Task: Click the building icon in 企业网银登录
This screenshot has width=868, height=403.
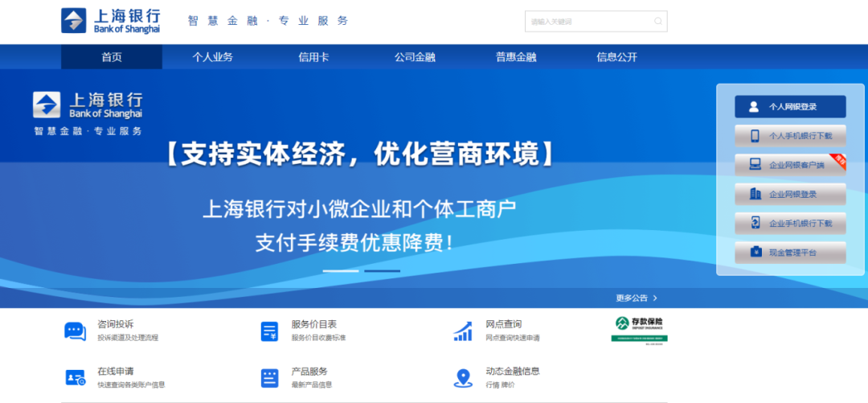Action: 755,194
